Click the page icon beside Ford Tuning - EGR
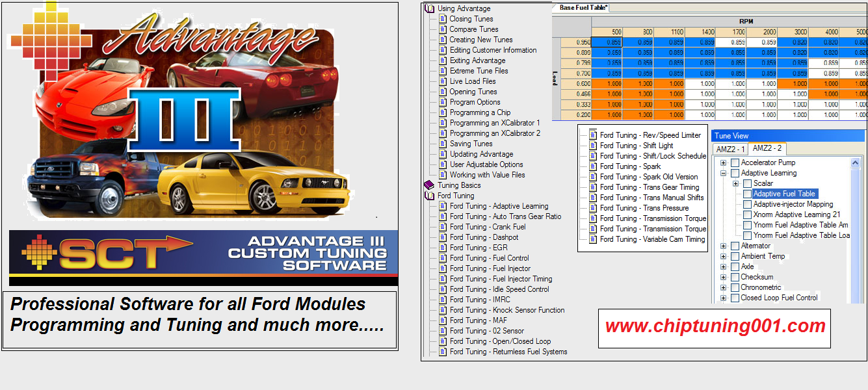868x390 pixels. coord(443,248)
